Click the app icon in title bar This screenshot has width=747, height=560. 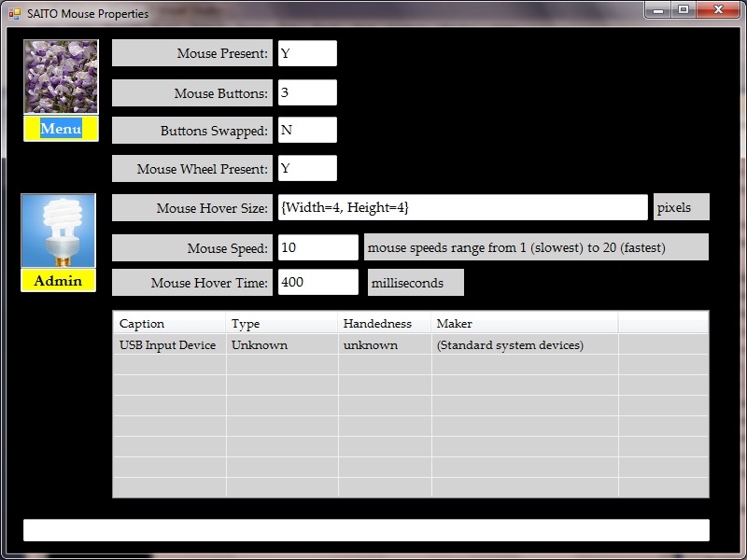14,14
